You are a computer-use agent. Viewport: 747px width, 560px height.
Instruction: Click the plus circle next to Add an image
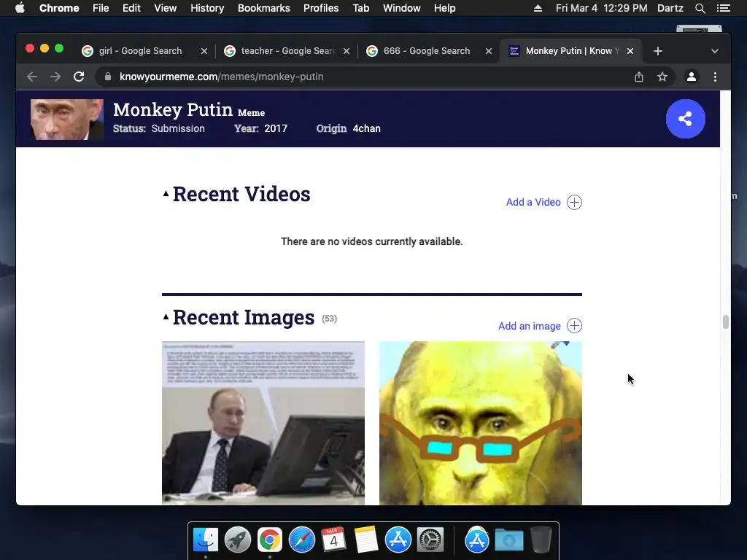(x=574, y=326)
